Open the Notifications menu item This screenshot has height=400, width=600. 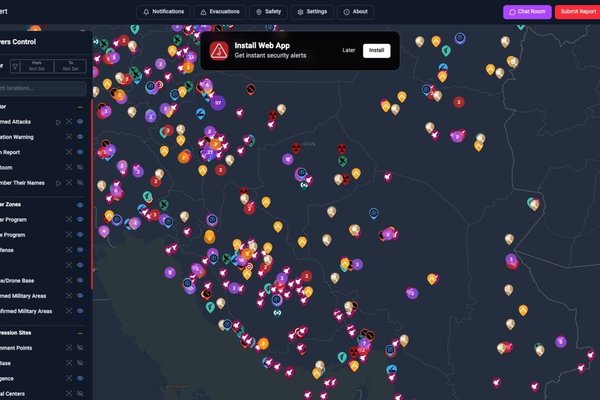coord(163,12)
